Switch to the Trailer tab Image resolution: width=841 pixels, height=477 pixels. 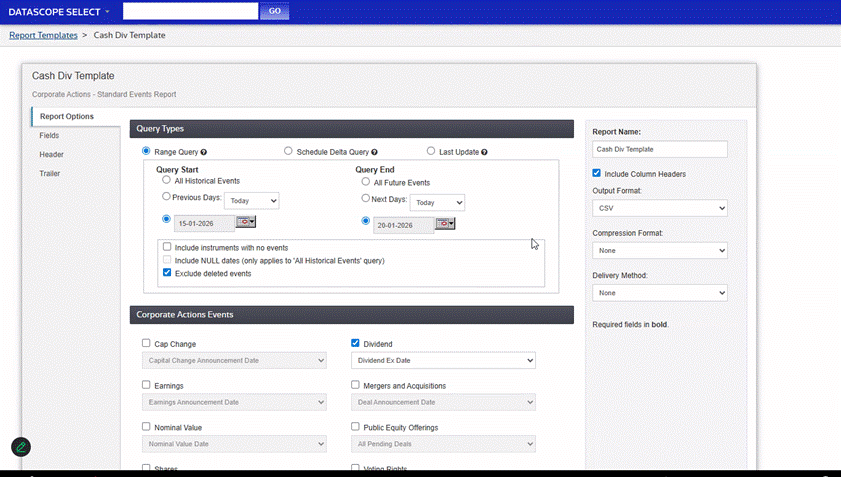(x=49, y=174)
